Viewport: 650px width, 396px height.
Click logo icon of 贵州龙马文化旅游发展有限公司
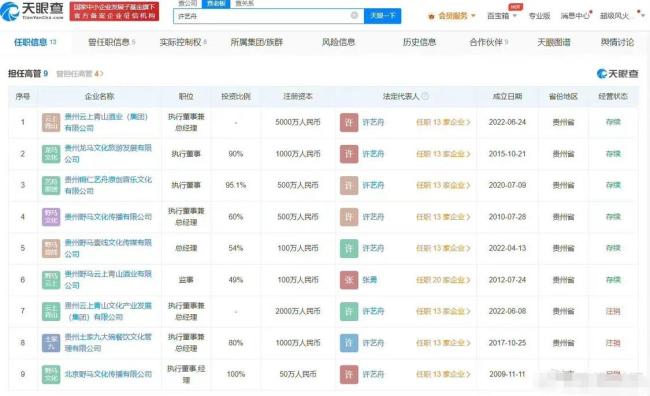click(51, 154)
